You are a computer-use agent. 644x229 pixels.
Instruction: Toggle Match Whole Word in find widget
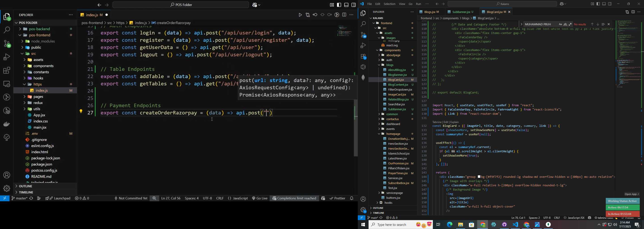click(x=565, y=24)
